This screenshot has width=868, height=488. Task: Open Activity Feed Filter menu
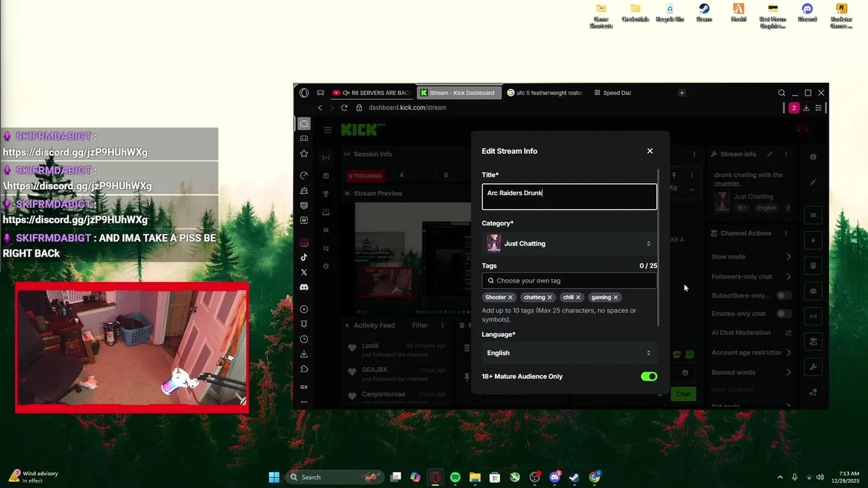(420, 325)
